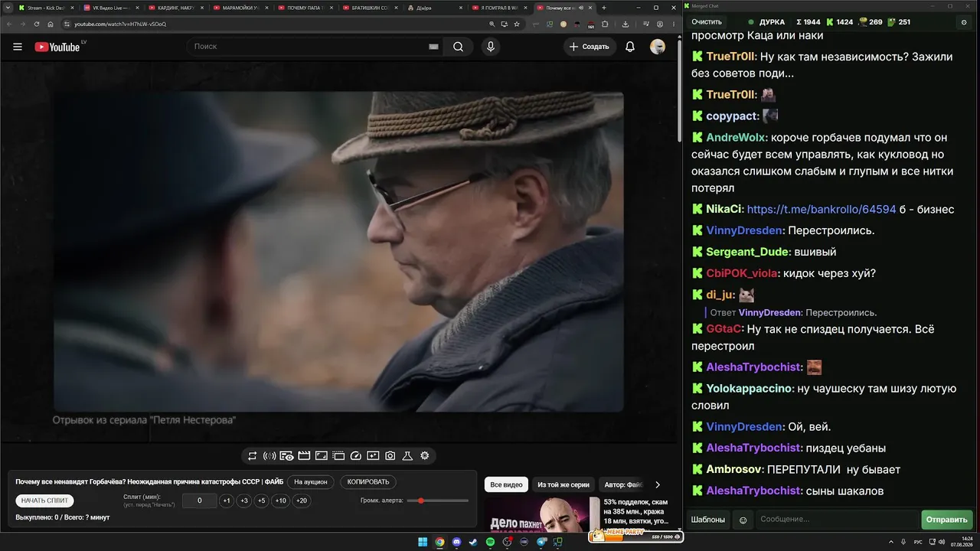980x551 pixels.
Task: Select the Все видео filter chip
Action: (506, 484)
